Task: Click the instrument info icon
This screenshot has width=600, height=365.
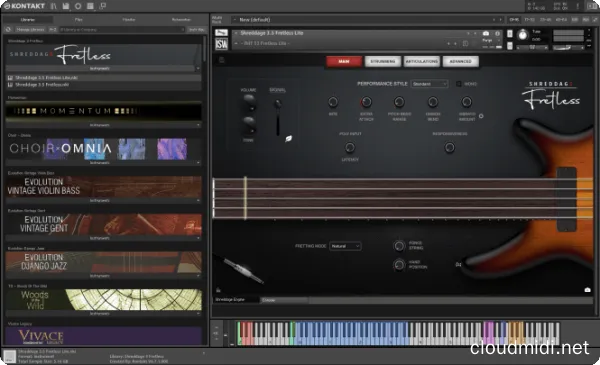Action: coord(497,33)
